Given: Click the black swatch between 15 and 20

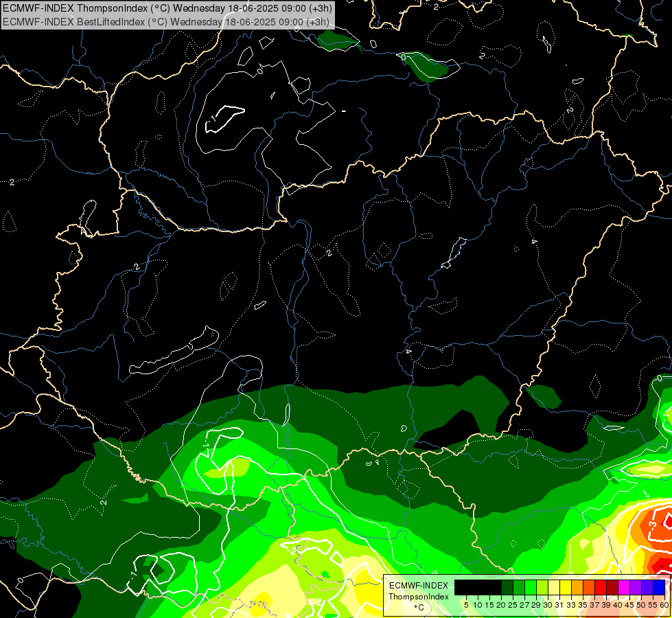Looking at the screenshot, I should (496, 587).
